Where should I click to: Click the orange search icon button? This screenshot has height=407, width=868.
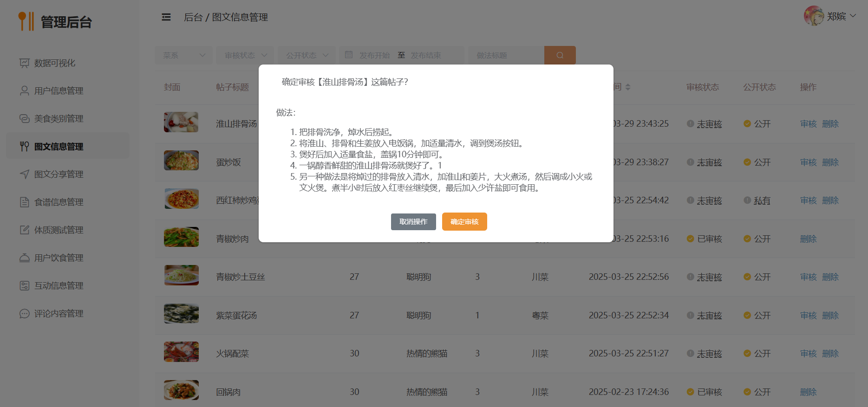coord(560,55)
